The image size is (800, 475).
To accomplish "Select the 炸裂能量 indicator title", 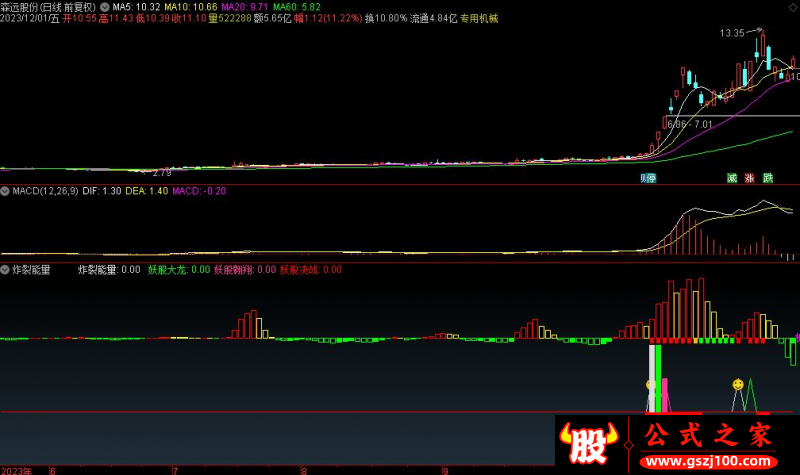I will (x=31, y=270).
